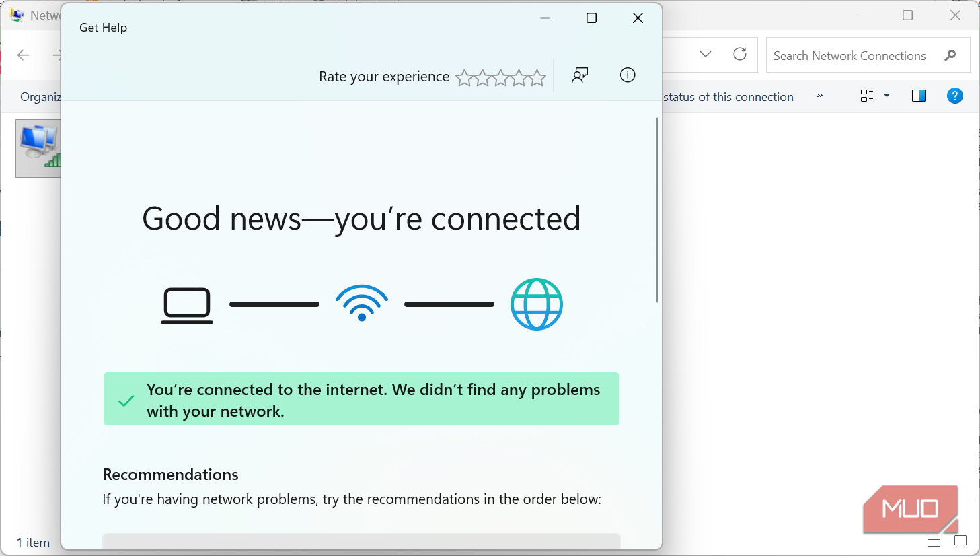Click the 'If you're having network problems' text
Viewport: 980px width, 556px height.
[x=352, y=499]
